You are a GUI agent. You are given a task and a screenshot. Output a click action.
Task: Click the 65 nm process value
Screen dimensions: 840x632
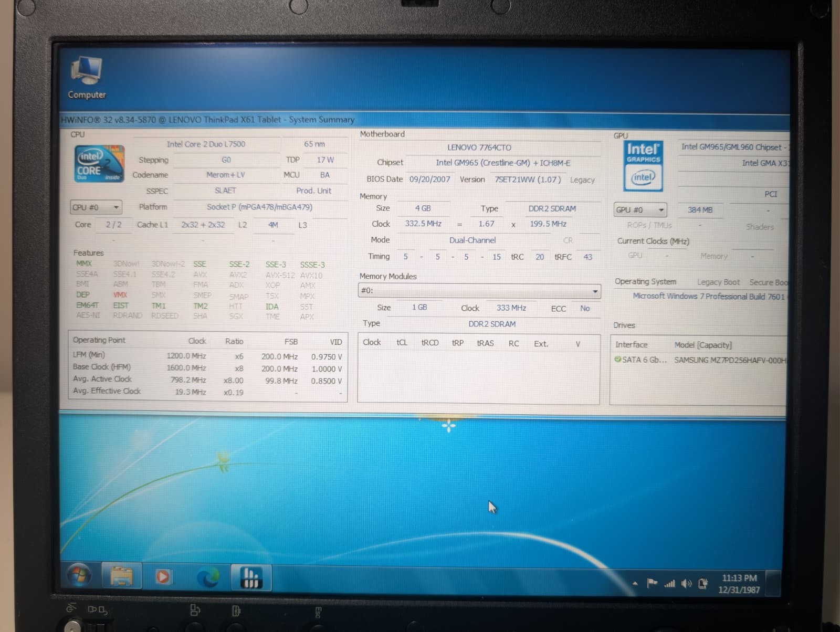pyautogui.click(x=314, y=144)
